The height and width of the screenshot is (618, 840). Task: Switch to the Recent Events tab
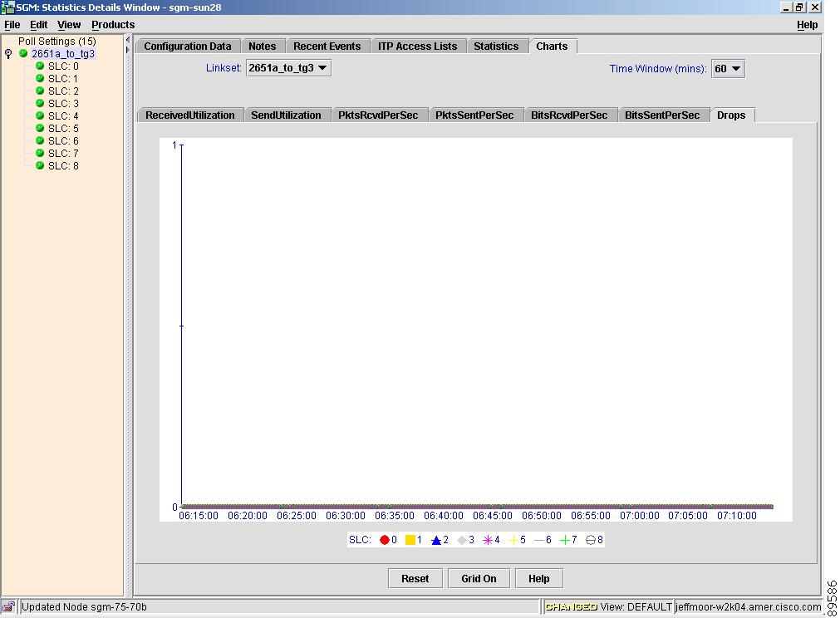pos(327,46)
